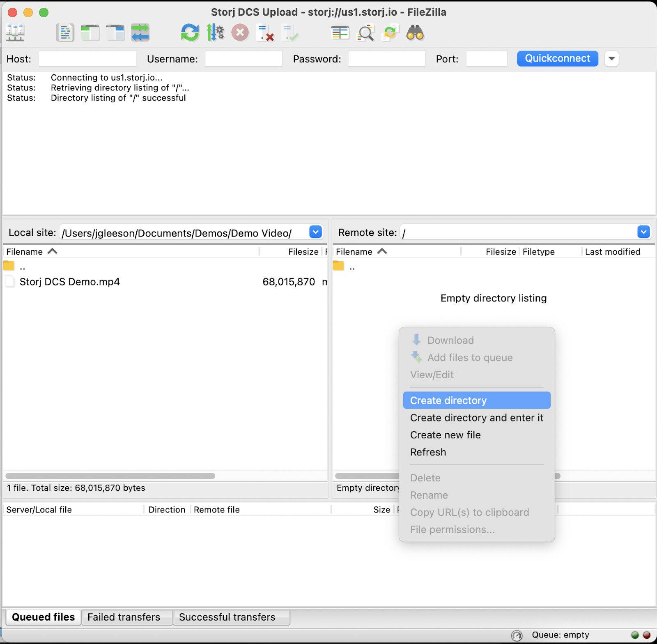Focus the Port input field

pyautogui.click(x=487, y=59)
